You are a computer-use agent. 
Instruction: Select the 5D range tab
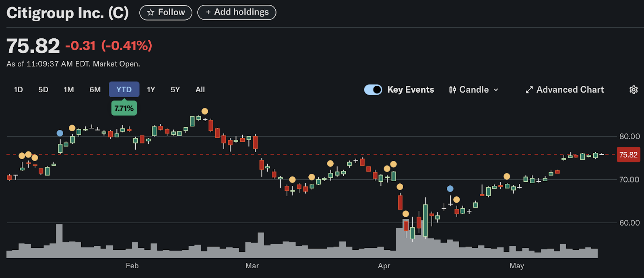(x=43, y=89)
